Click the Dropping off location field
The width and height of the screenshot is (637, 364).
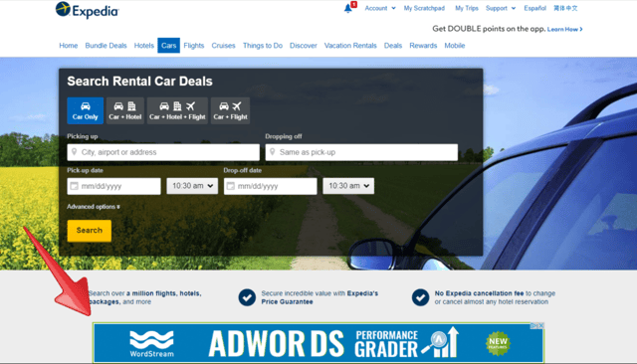click(x=361, y=152)
